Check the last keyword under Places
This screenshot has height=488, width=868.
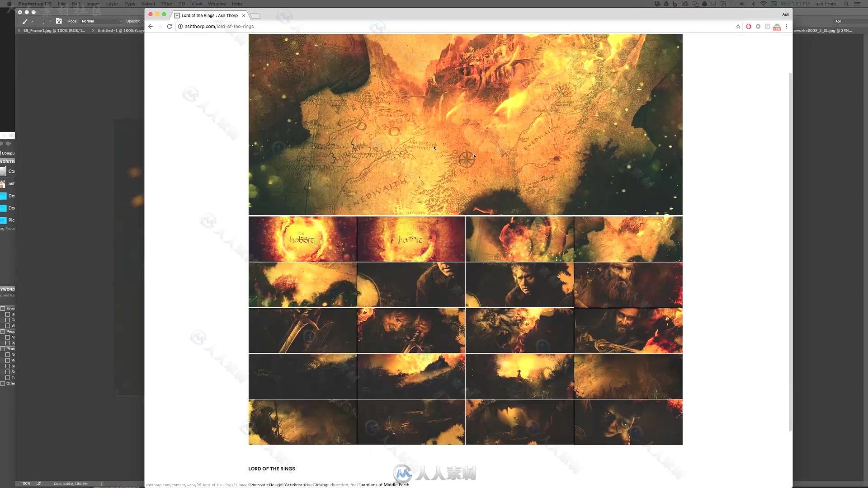pos(8,378)
